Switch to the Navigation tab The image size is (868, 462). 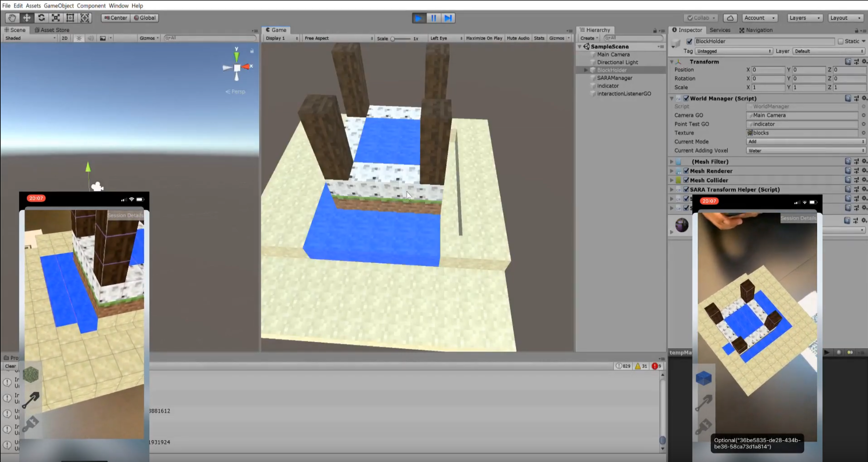[756, 30]
